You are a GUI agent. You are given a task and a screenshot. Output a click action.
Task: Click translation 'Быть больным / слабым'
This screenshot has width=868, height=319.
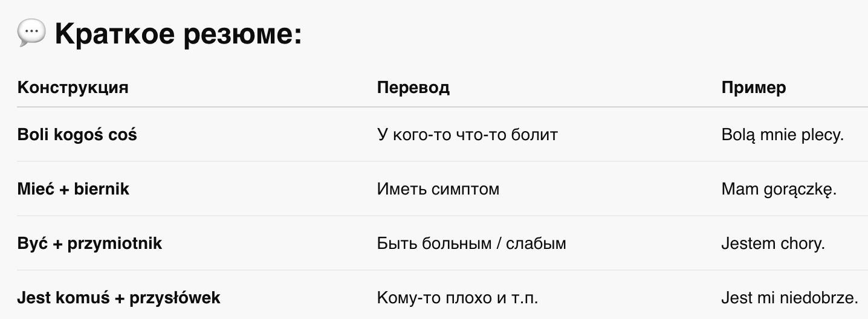pos(471,243)
